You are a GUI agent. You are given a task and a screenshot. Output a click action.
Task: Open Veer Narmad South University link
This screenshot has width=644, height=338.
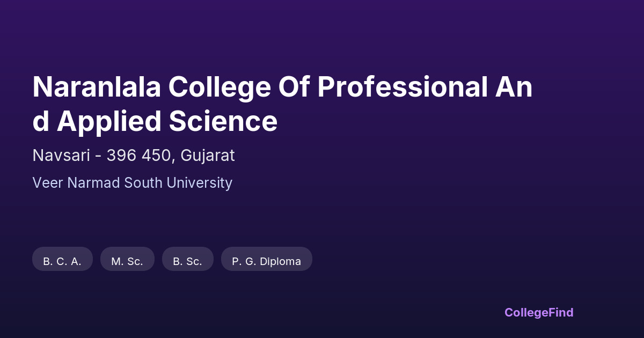tap(132, 183)
